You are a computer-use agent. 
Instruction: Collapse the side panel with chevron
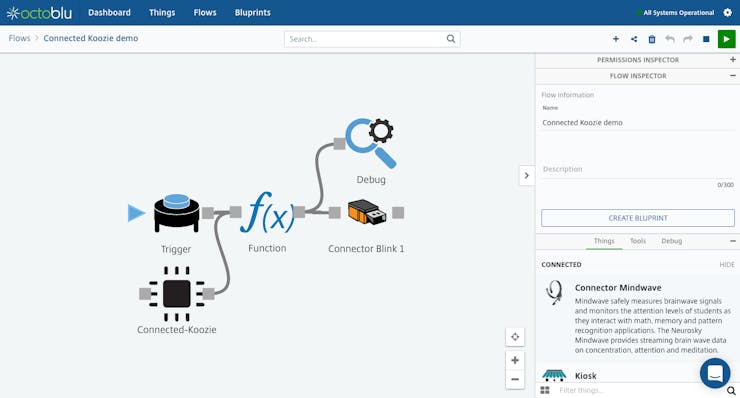click(527, 176)
